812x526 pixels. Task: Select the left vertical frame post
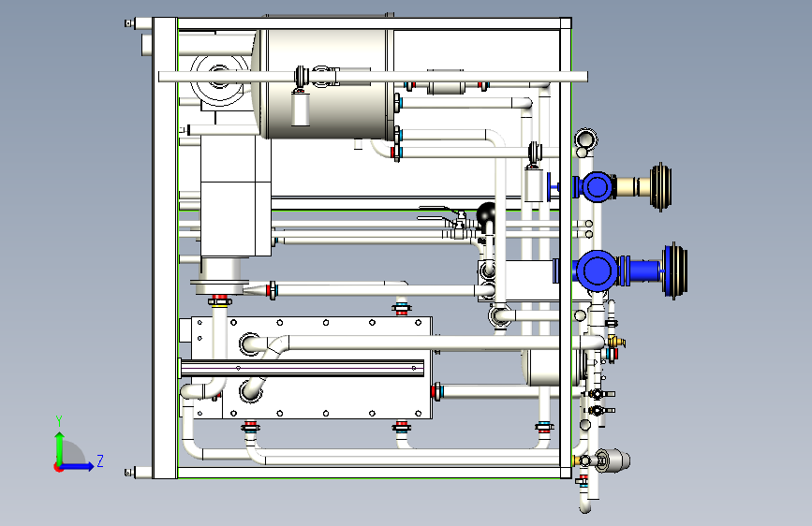(165, 248)
